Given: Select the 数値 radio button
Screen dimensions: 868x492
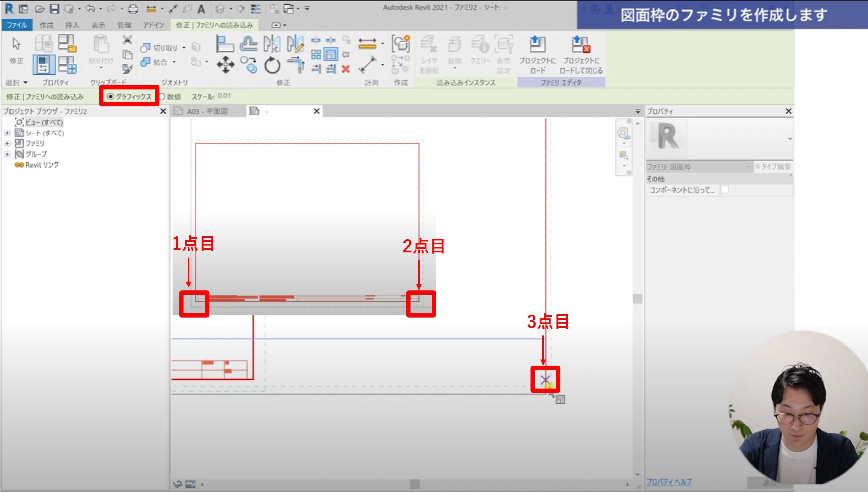Looking at the screenshot, I should 162,97.
